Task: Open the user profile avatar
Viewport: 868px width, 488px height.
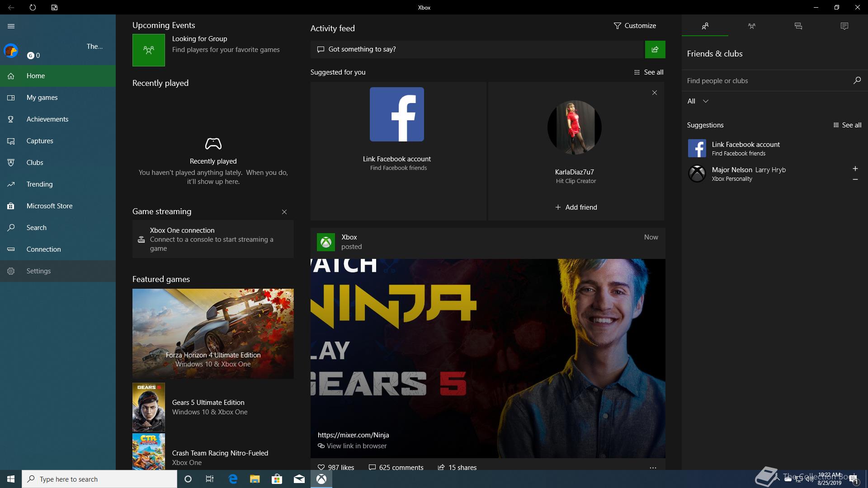Action: 11,51
